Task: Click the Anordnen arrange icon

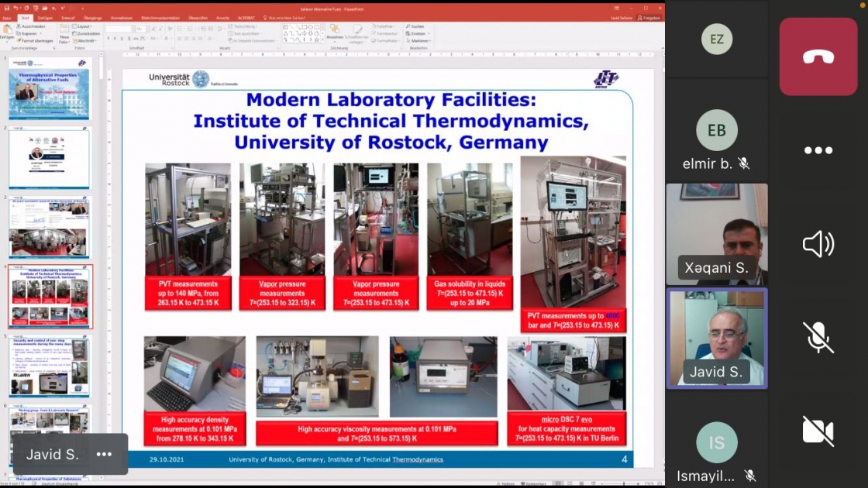Action: point(334,32)
